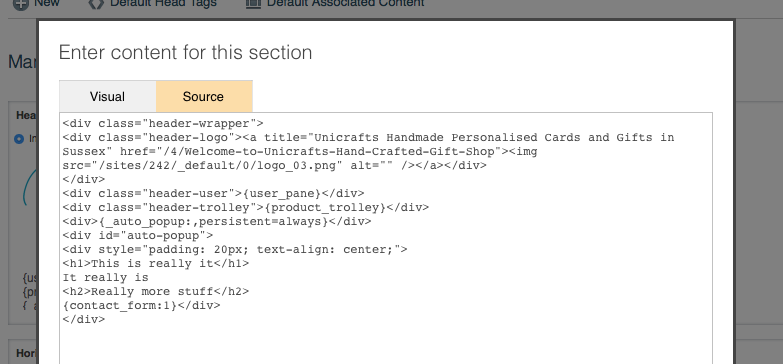This screenshot has width=783, height=364.
Task: Click the New button label
Action: point(47,3)
